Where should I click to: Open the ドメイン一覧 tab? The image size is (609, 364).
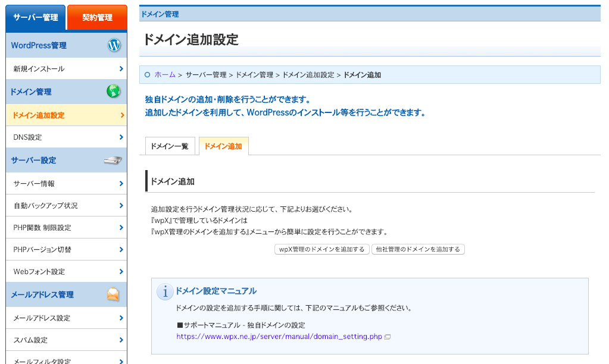pos(170,146)
